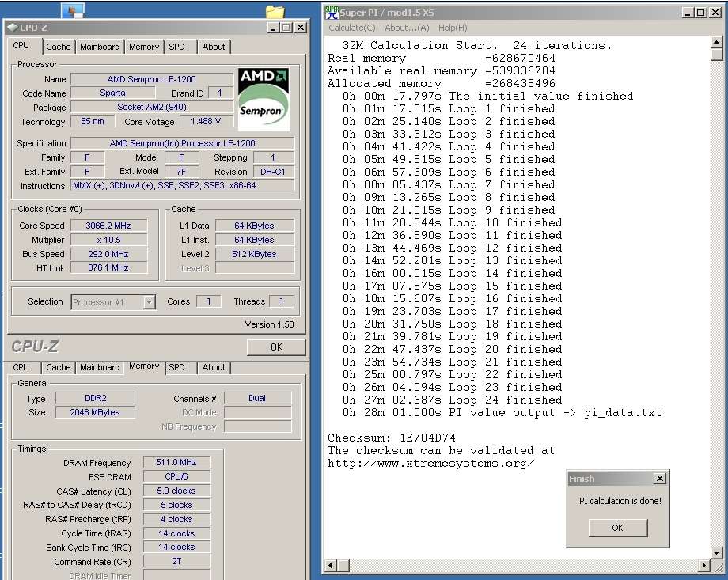Click the HT Link value 876.1 MHz
Viewport: 728px width, 580px height.
(108, 267)
